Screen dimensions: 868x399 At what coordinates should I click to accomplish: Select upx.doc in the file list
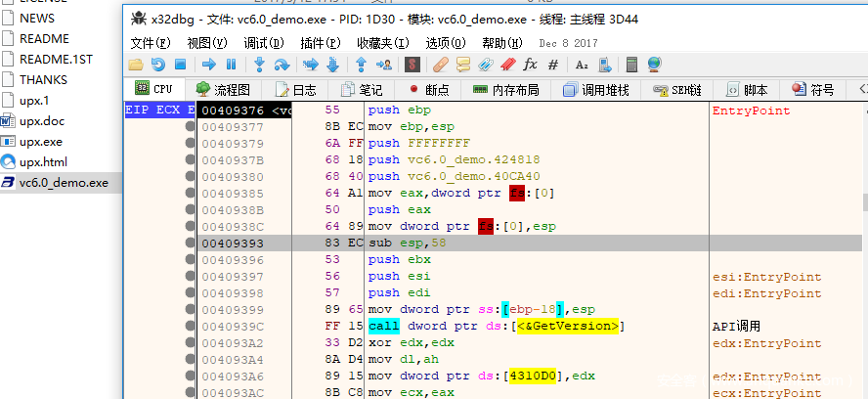click(41, 121)
